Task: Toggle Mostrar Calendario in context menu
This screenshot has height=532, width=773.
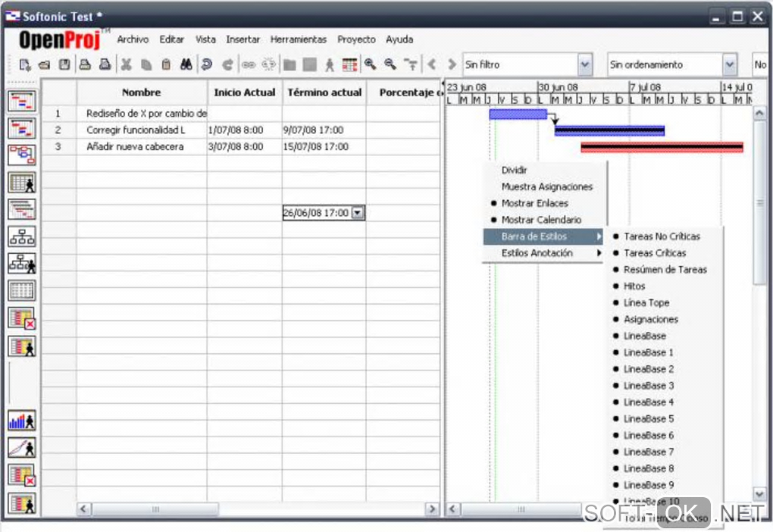Action: [543, 220]
